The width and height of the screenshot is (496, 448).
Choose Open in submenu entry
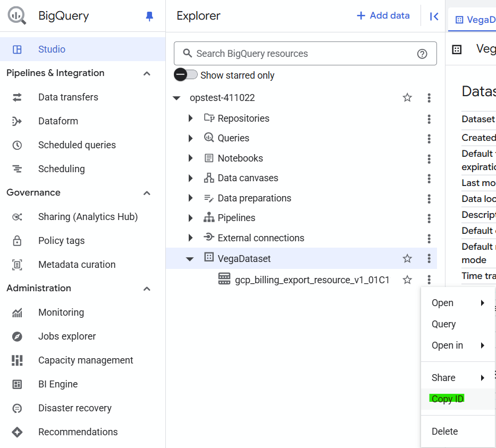point(458,345)
